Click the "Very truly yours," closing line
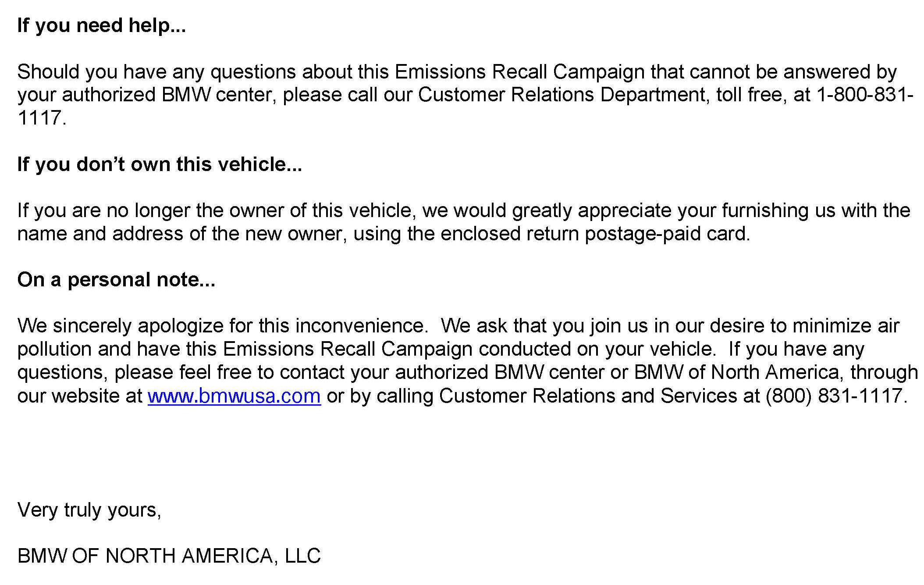This screenshot has height=585, width=924. coord(89,510)
